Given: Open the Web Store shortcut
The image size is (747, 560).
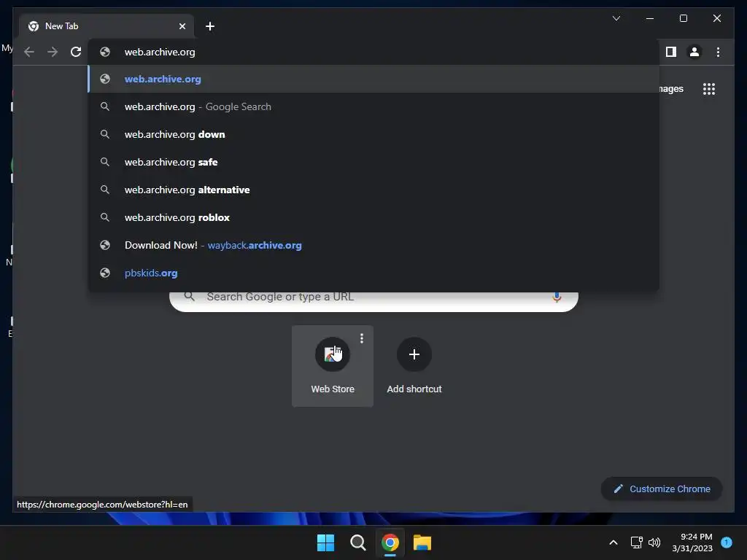Looking at the screenshot, I should [x=333, y=366].
